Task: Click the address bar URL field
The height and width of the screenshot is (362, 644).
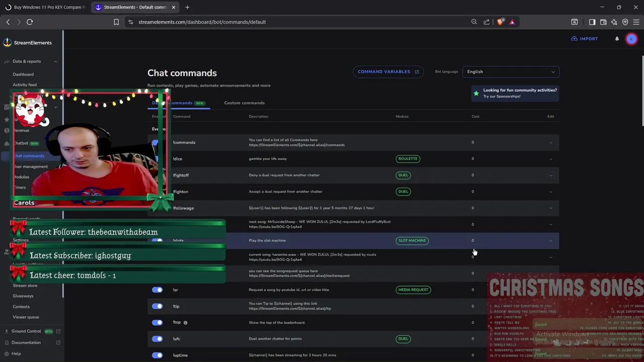Action: coord(297,22)
